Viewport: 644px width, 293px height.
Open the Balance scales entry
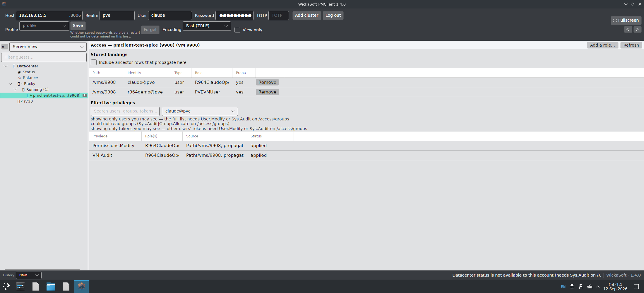(x=30, y=78)
